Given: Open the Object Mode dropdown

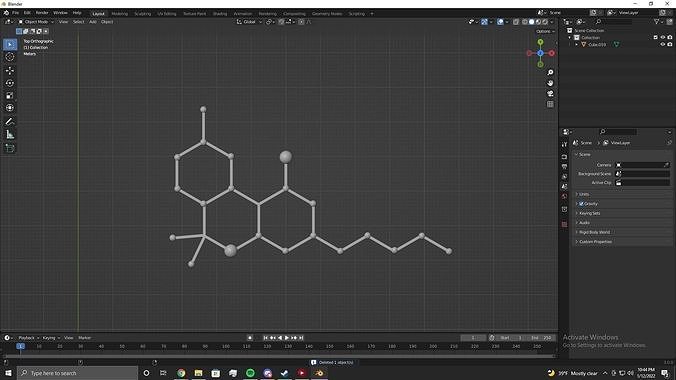Looking at the screenshot, I should coord(36,22).
